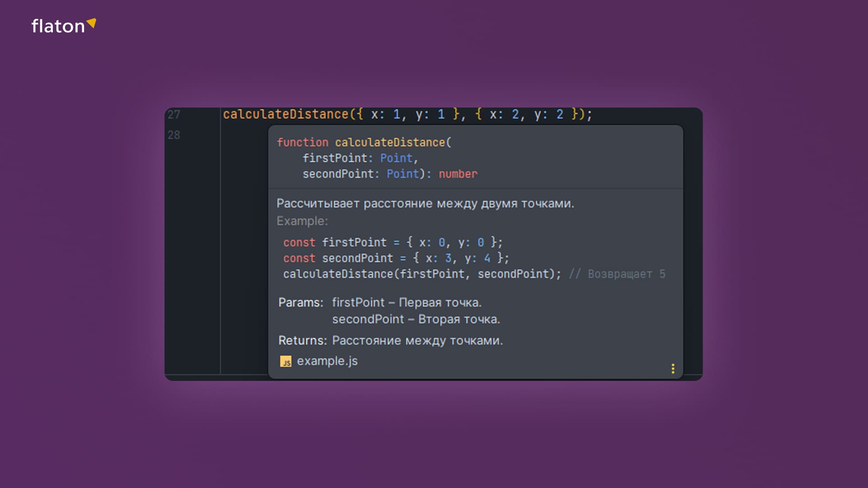Click calculateDistance call on line 27

click(286, 114)
